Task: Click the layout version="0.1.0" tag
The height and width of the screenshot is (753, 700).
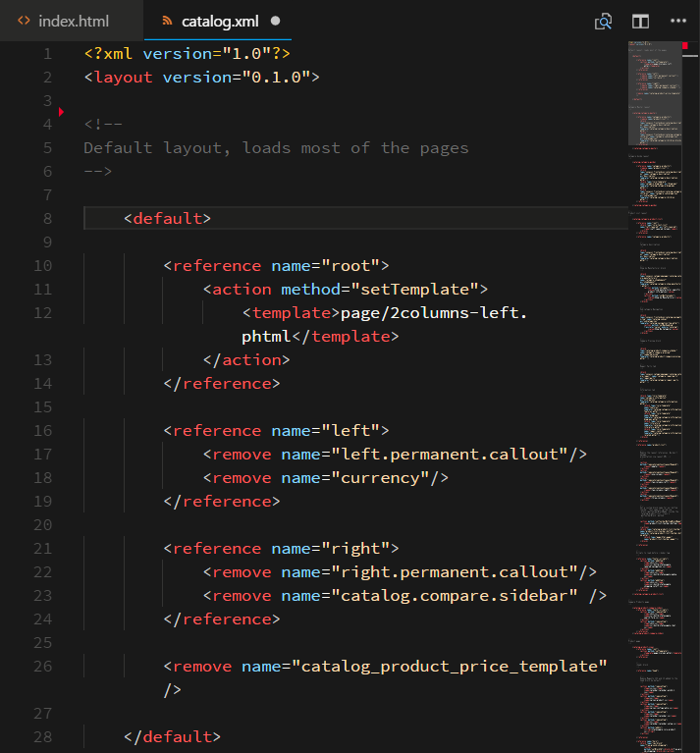Action: coord(201,78)
